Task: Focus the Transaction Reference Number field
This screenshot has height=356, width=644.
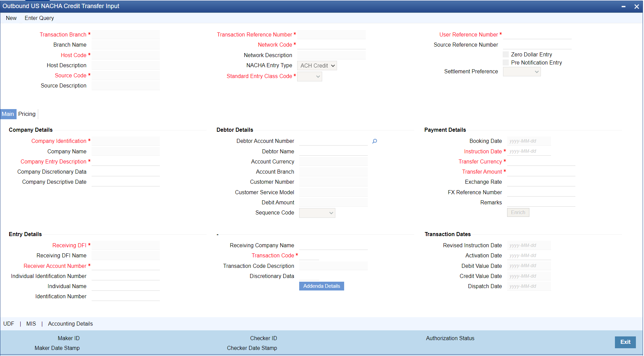Action: (331, 35)
